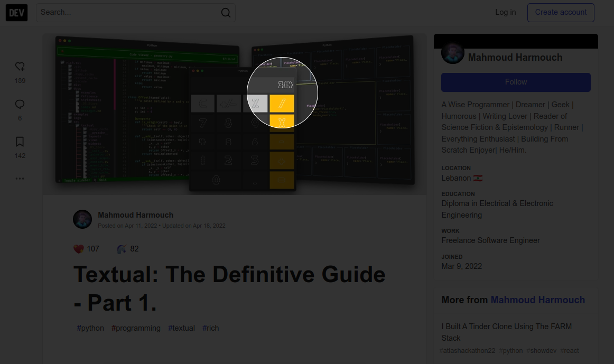Viewport: 614px width, 364px height.
Task: Click the magnifier search icon
Action: pos(226,13)
